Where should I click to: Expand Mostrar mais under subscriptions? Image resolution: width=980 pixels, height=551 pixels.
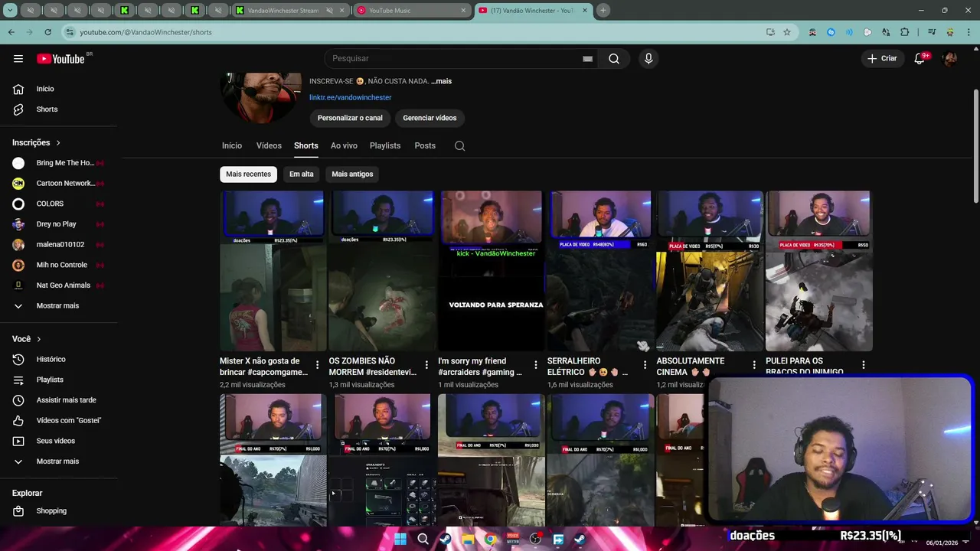pos(59,306)
